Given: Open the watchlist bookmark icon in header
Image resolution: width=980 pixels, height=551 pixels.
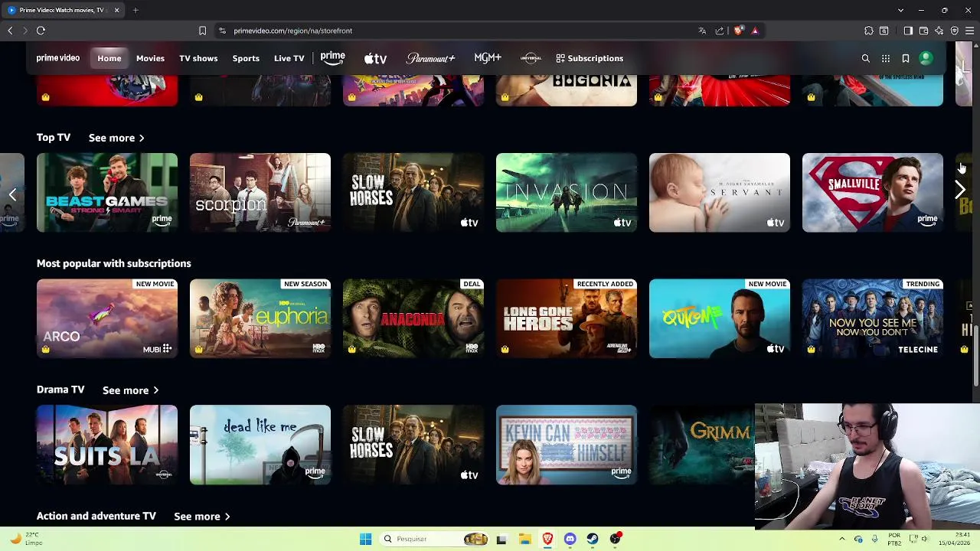Looking at the screenshot, I should (x=906, y=58).
